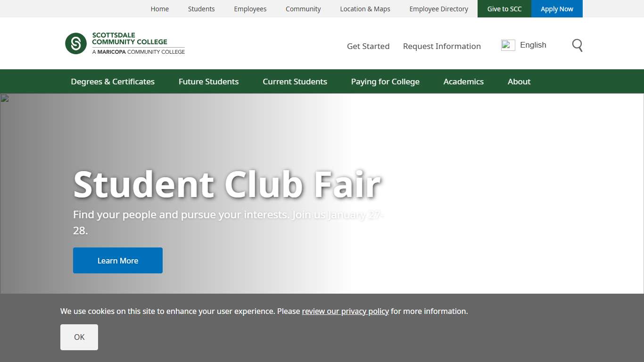Screen dimensions: 644x362
Task: Click the Apply Now button
Action: [x=557, y=8]
